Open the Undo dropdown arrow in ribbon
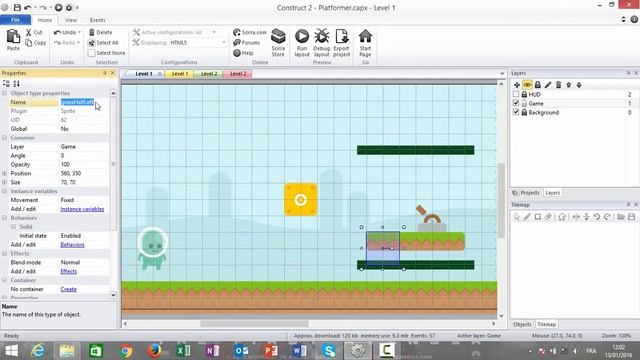 [79, 32]
